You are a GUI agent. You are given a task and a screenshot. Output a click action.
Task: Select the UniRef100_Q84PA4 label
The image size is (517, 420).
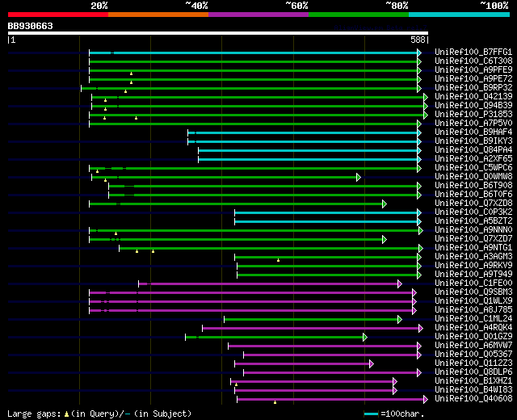point(473,150)
